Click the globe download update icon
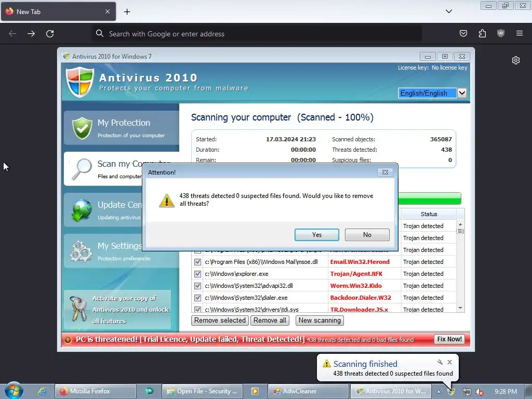The height and width of the screenshot is (399, 532). click(82, 210)
